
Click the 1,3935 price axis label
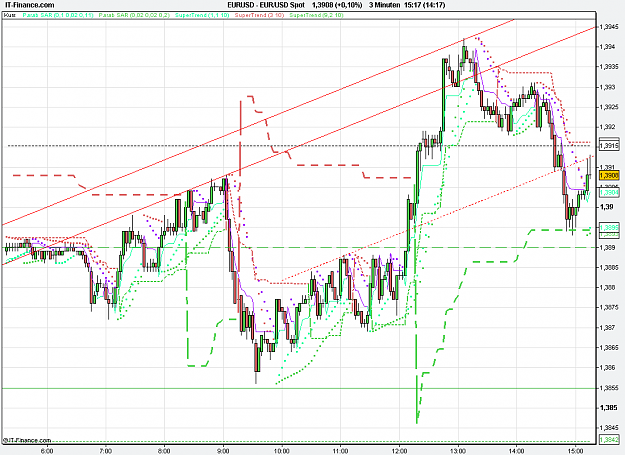609,67
